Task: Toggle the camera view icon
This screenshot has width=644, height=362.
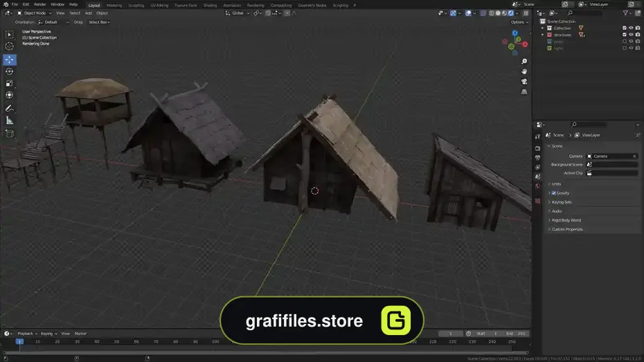Action: [524, 82]
